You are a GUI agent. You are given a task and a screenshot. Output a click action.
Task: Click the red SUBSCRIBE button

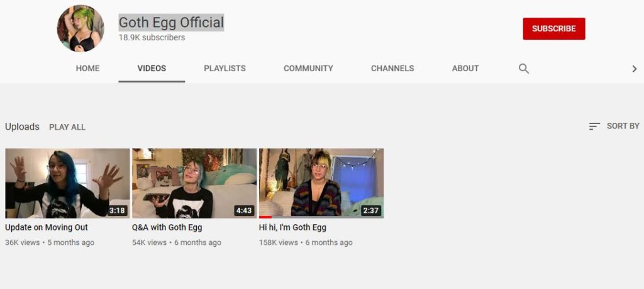pos(553,29)
